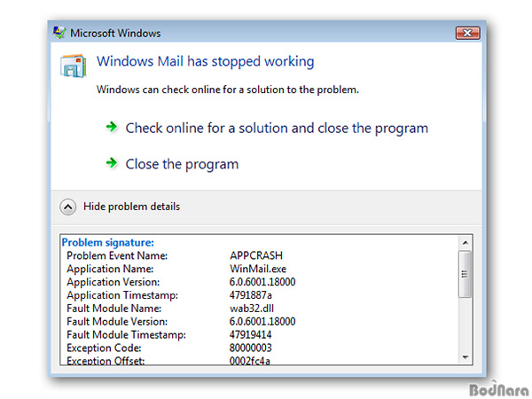
Task: Click scrollbar up arrow in details box
Action: pos(465,243)
